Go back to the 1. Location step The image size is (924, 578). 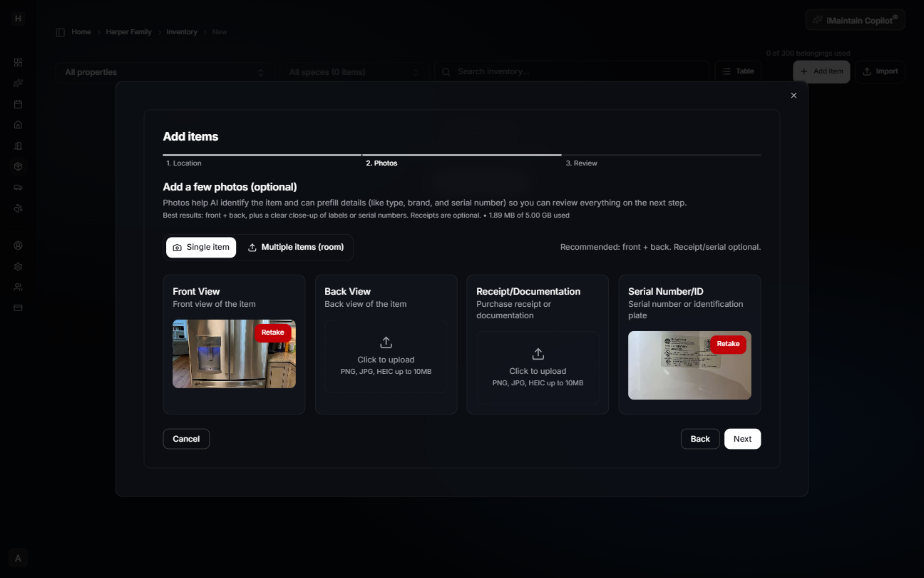[x=183, y=163]
